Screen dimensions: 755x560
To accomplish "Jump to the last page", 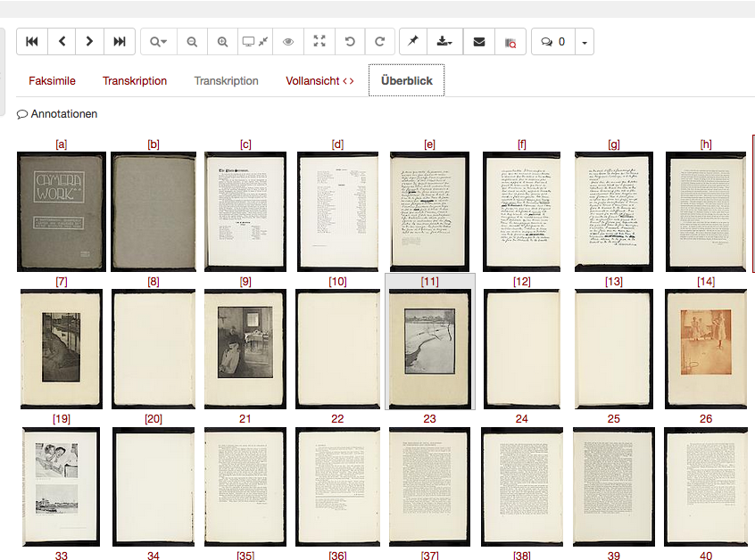I will (x=120, y=42).
